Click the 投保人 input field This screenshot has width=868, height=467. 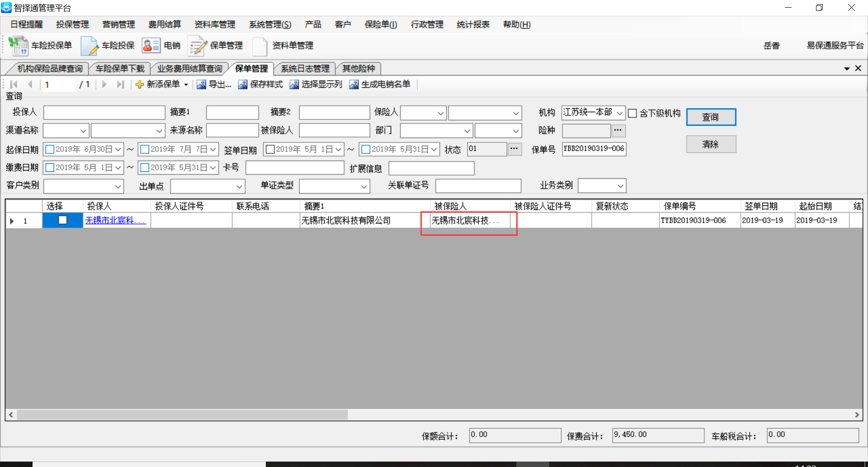tap(104, 113)
